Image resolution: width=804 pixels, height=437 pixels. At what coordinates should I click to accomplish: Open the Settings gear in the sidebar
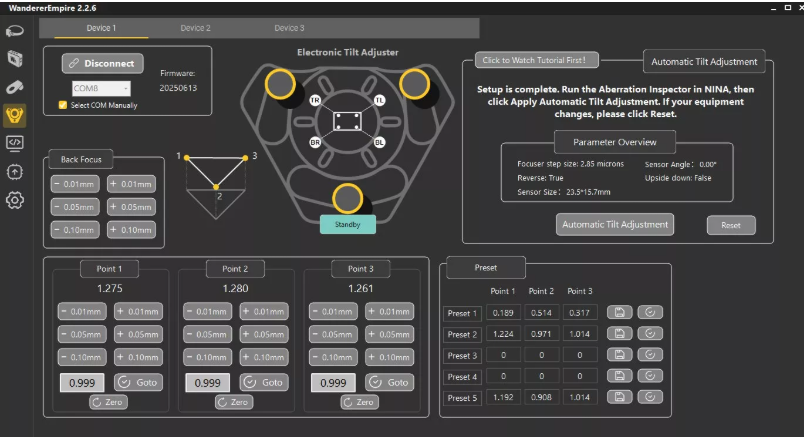16,200
